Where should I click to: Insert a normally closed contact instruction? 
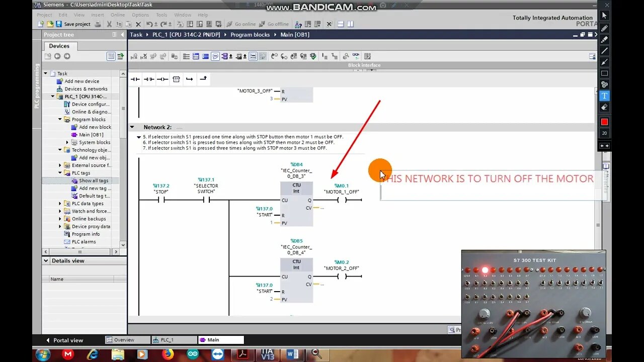(x=149, y=79)
